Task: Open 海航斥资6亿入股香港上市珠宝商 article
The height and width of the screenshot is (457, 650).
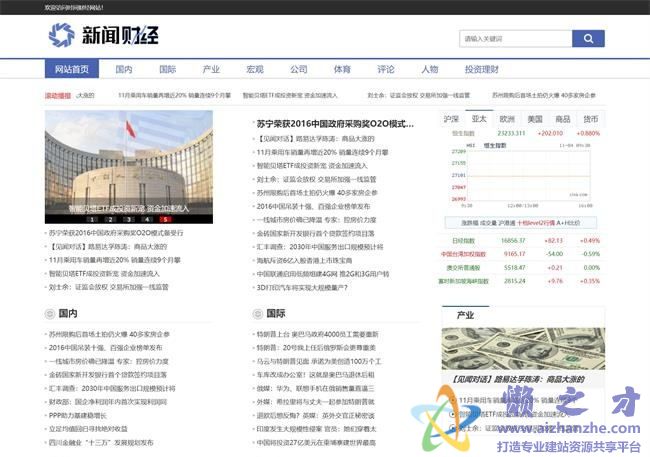Action: pyautogui.click(x=304, y=260)
